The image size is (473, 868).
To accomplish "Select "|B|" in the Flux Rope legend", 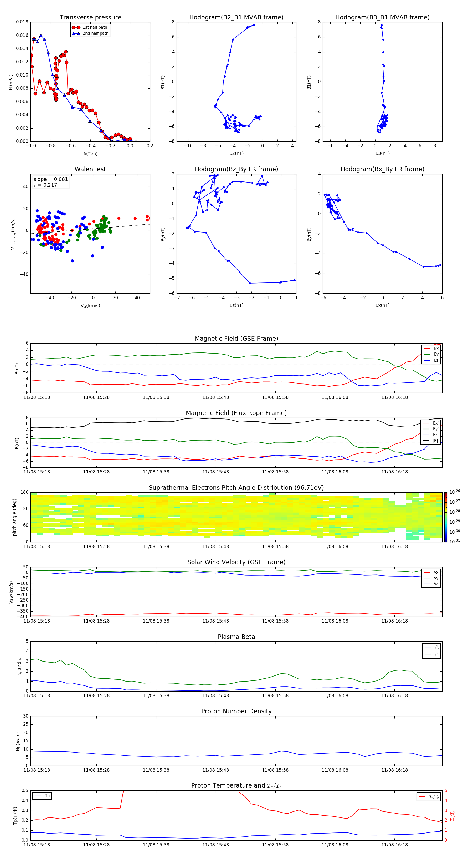I will pos(431,441).
